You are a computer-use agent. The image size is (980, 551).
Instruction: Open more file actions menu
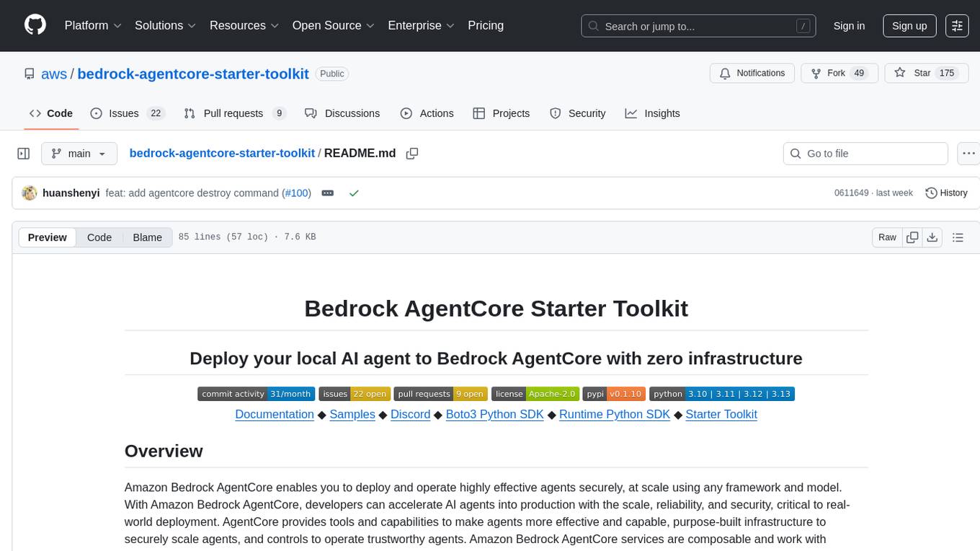point(969,154)
